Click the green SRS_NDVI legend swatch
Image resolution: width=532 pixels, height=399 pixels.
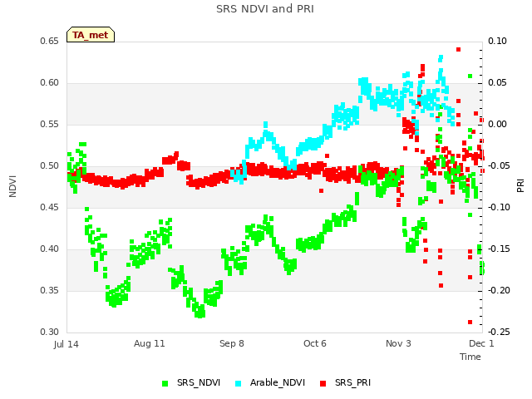165,383
